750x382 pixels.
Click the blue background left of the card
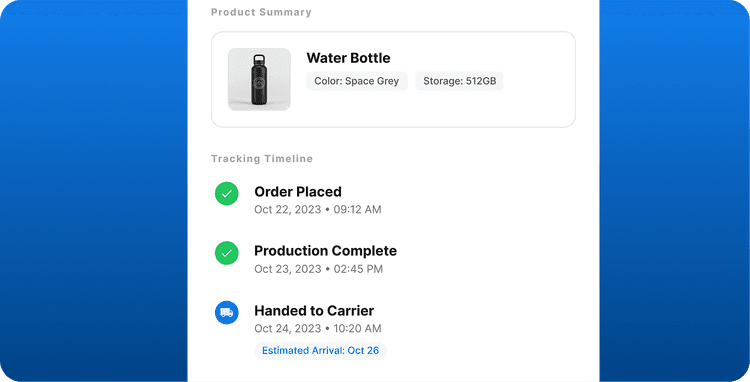pyautogui.click(x=94, y=191)
